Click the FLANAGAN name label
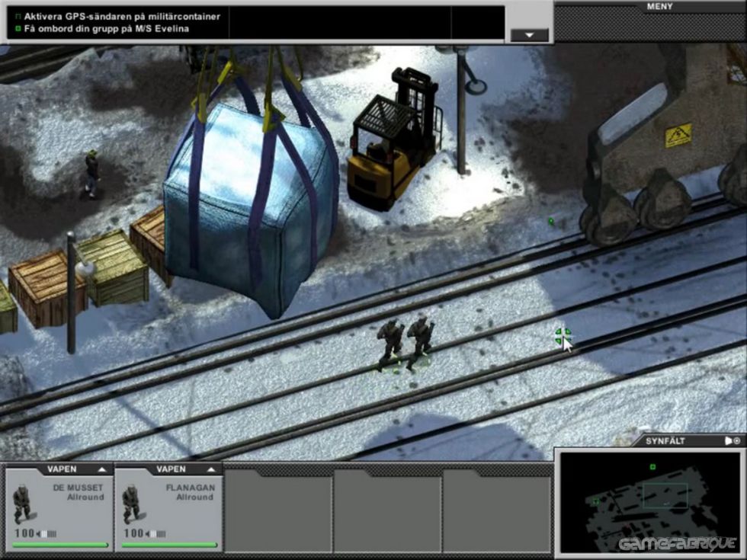The image size is (747, 560). point(191,488)
